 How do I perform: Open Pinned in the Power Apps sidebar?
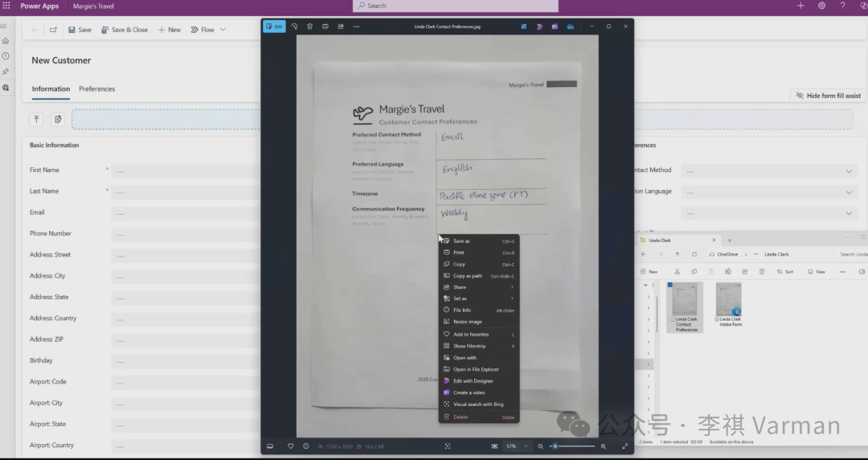pos(6,72)
